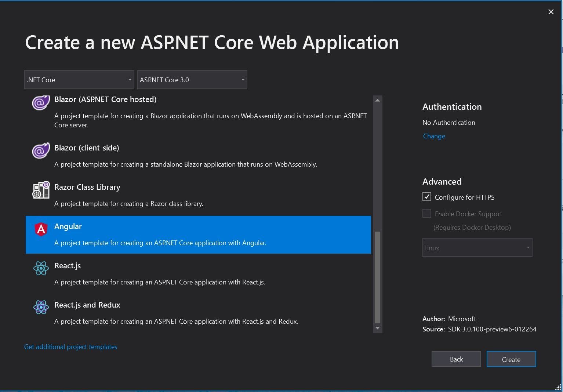
Task: Click the Angular shield icon
Action: click(x=41, y=229)
